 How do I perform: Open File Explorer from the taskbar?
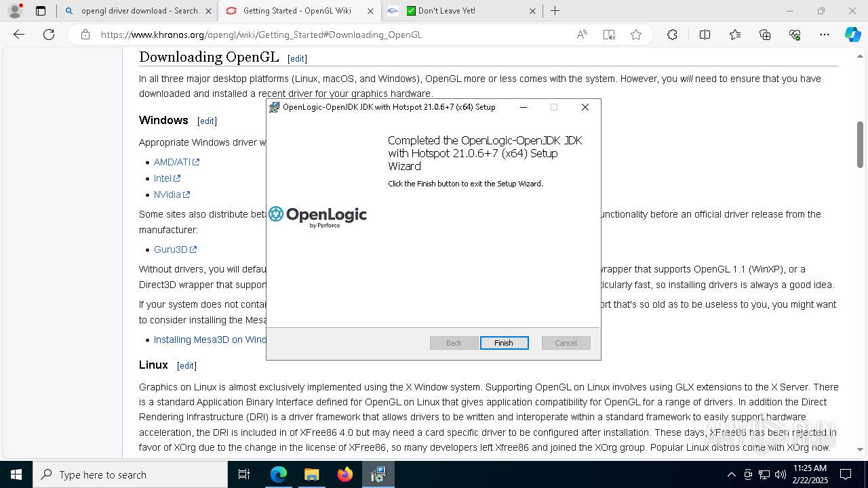311,474
